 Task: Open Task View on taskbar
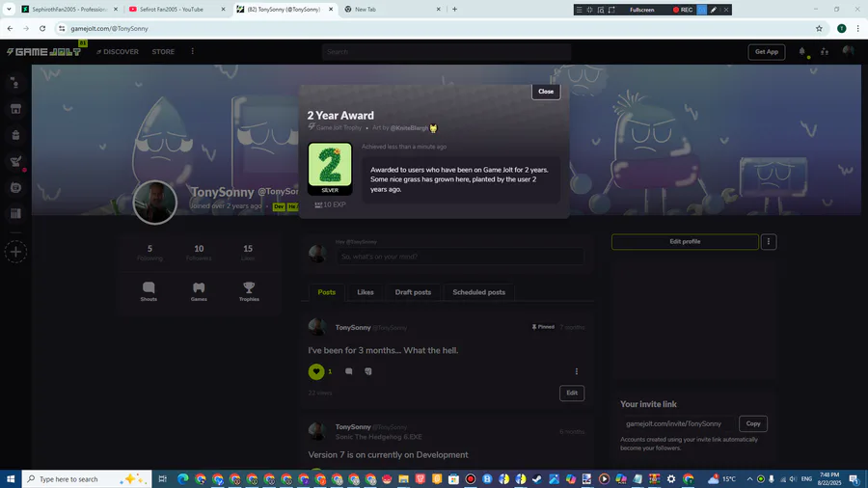coord(163,479)
